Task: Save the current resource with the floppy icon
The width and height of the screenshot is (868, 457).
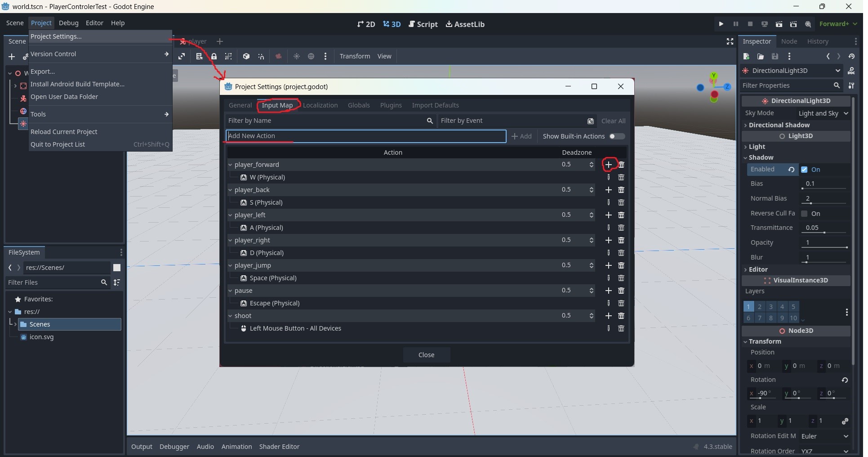Action: 775,56
